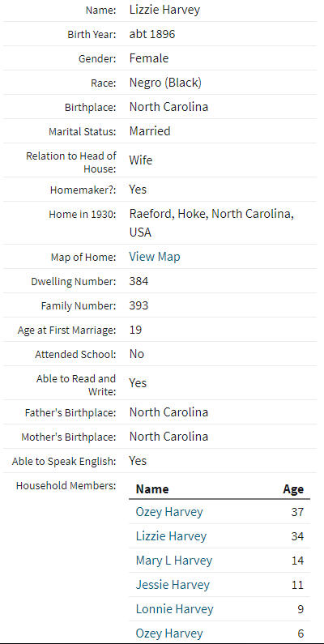Click the birth year value abt 1896
This screenshot has width=324, height=644.
click(x=152, y=34)
